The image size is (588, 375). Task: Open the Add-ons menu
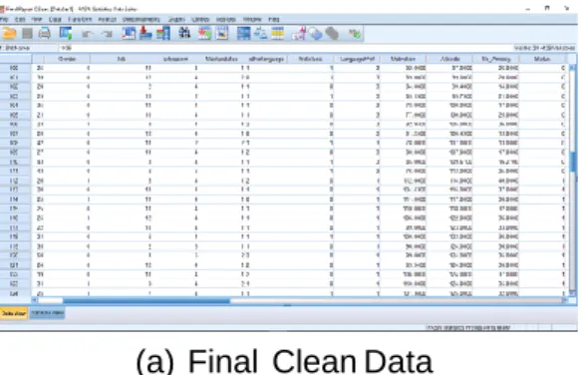pyautogui.click(x=226, y=19)
